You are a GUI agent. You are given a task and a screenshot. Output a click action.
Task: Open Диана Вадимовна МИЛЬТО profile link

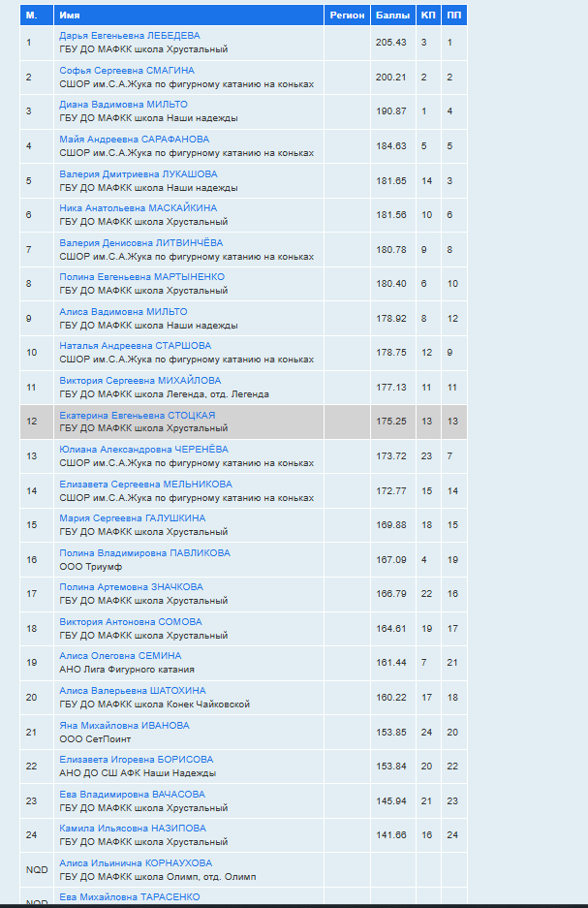(123, 105)
